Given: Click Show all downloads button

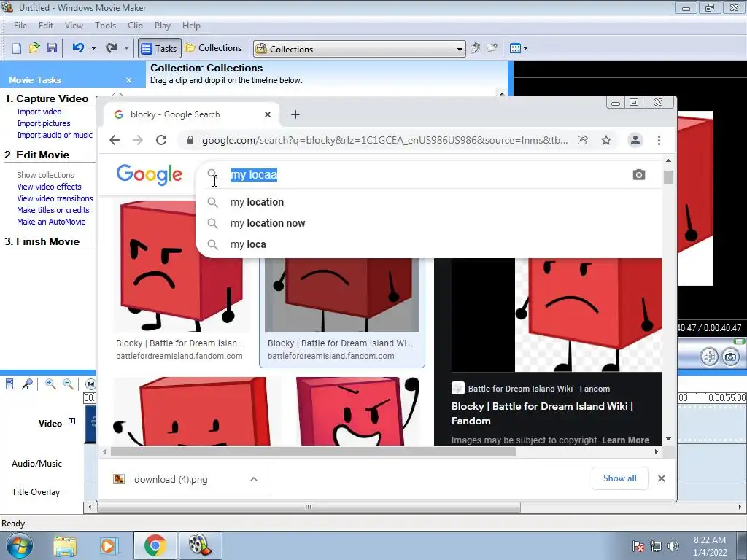Looking at the screenshot, I should (619, 478).
